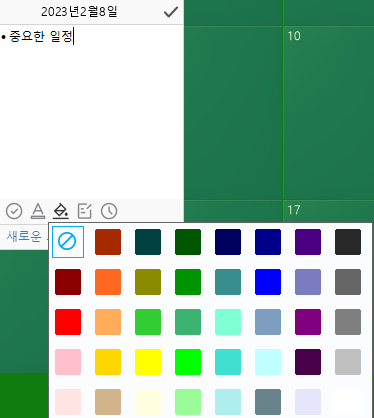Screen dimensions: 374x418
Task: Select the no color option
Action: 68,242
